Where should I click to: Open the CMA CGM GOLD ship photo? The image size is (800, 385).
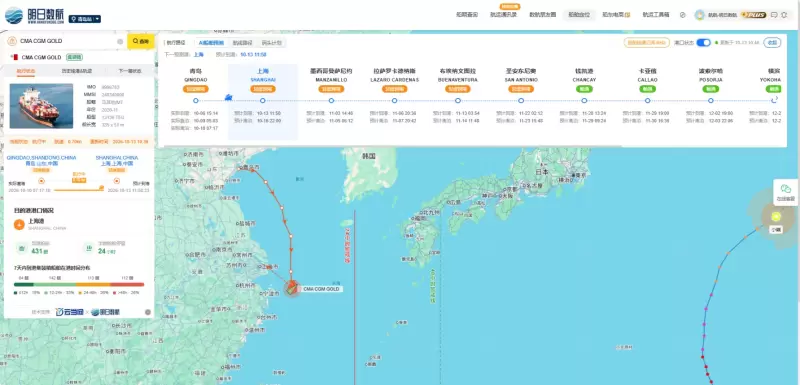41,106
